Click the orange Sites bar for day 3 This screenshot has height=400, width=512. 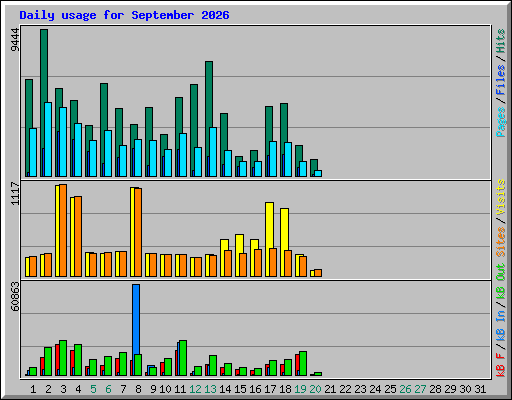pos(63,230)
